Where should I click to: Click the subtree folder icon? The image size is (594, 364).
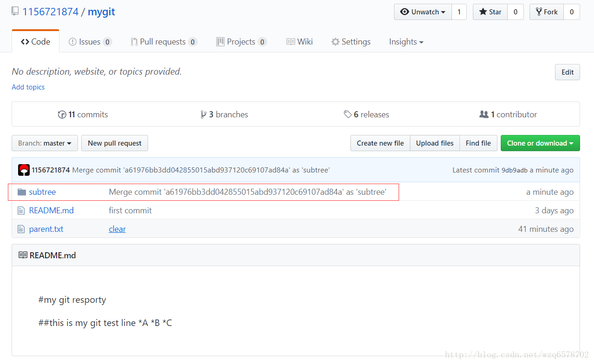[21, 192]
